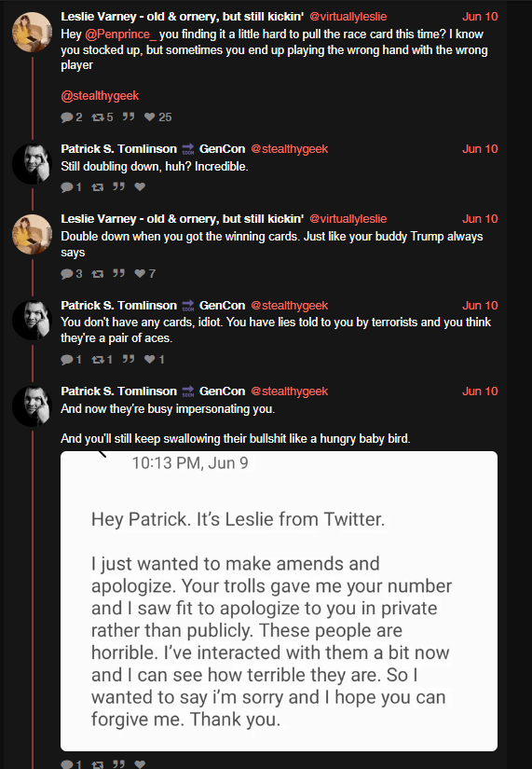Screen dimensions: 532x769
Task: Like Leslie's race card tweet with 25 likes
Action: point(157,117)
